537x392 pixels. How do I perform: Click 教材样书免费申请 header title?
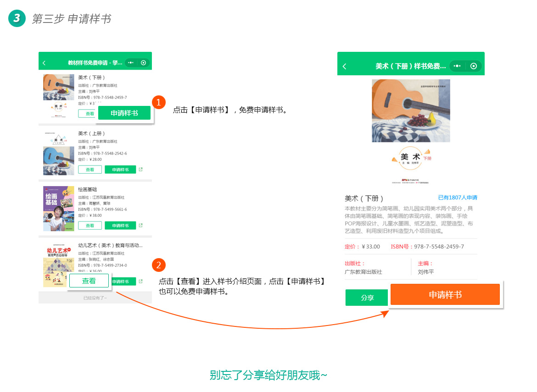(x=95, y=63)
